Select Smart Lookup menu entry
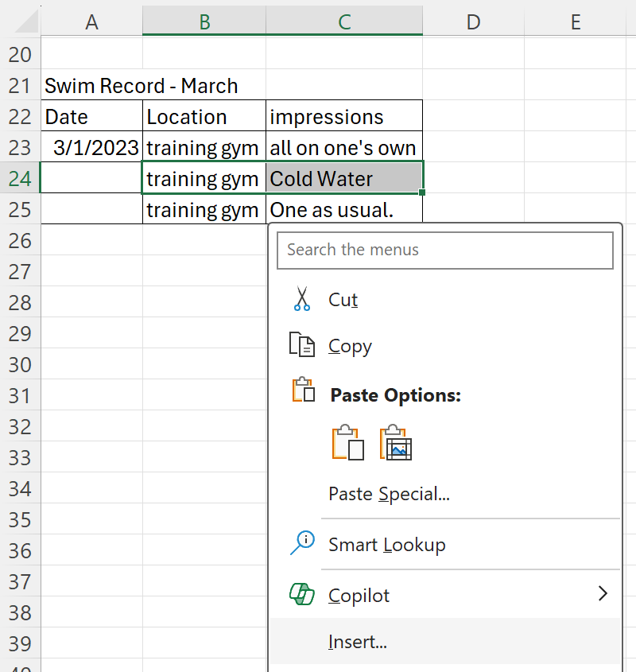636x672 pixels. pyautogui.click(x=445, y=544)
